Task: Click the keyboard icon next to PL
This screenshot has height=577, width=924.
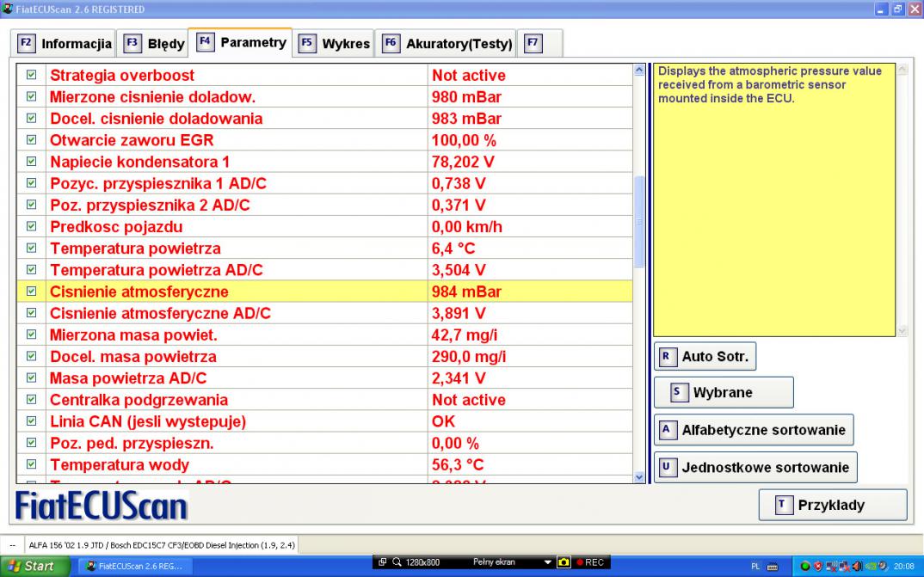Action: click(773, 566)
